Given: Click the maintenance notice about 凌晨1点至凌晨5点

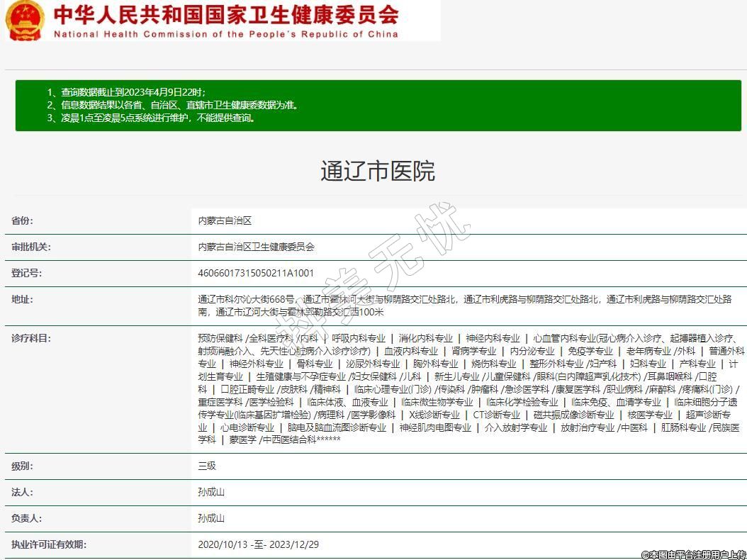Looking at the screenshot, I should coord(151,118).
